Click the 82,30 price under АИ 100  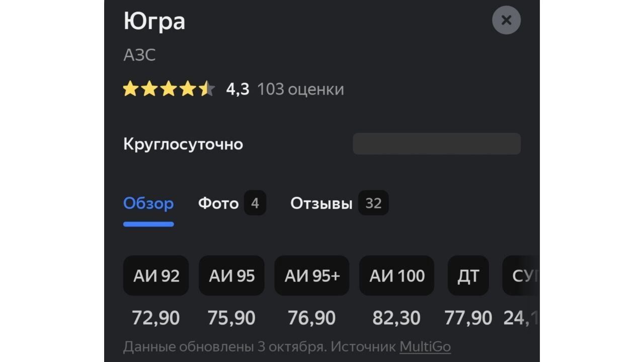396,318
